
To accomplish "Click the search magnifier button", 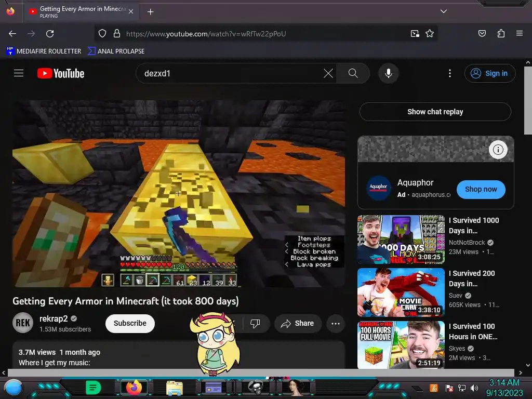I will click(353, 73).
